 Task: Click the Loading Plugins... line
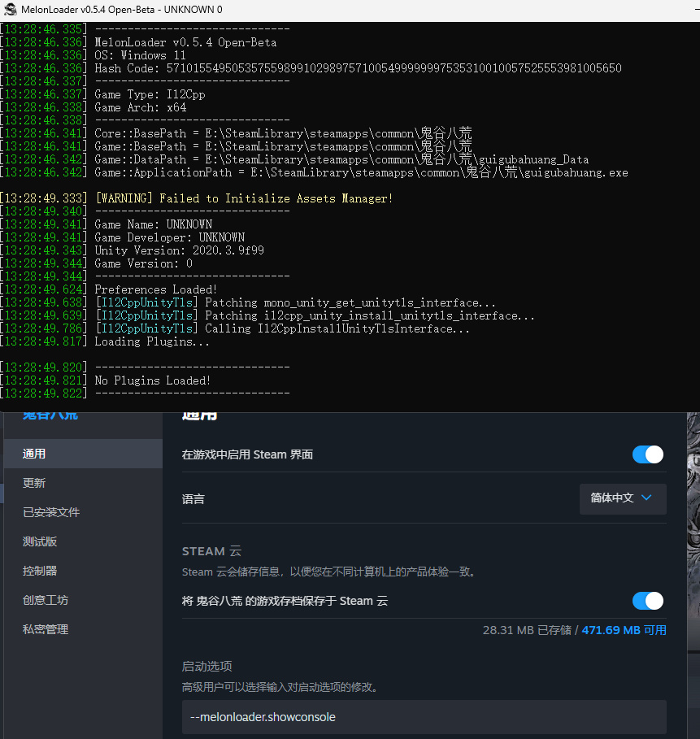(152, 341)
